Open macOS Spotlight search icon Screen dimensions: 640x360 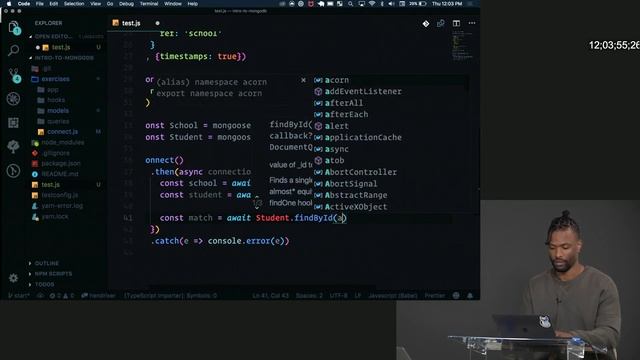click(x=350, y=4)
